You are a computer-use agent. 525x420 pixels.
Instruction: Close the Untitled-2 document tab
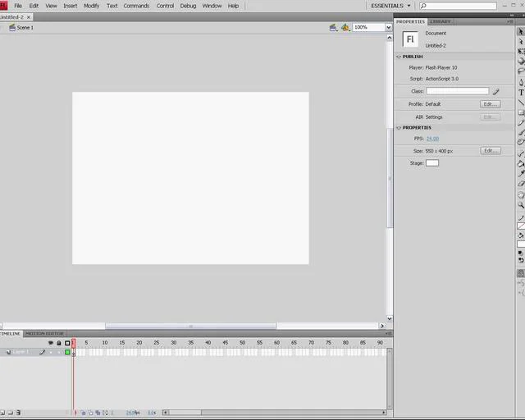click(x=29, y=17)
